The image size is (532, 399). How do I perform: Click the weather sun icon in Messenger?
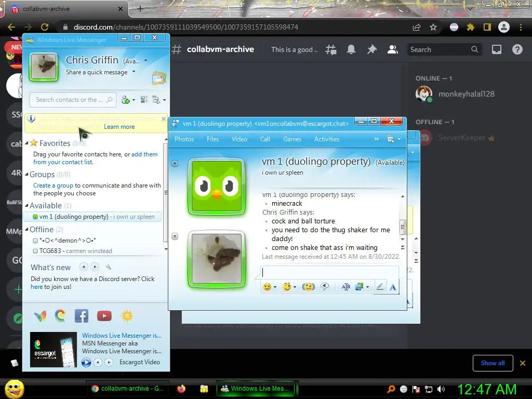point(127,316)
